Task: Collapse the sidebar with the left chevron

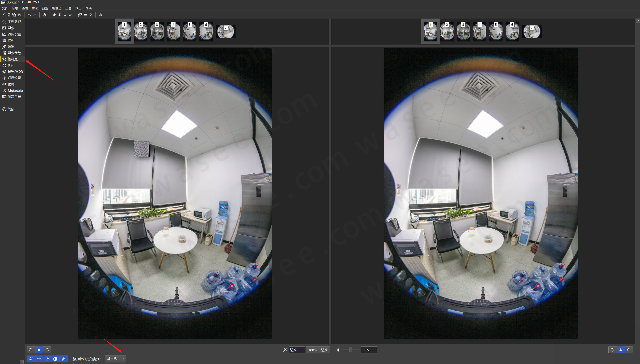Action: (x=22, y=362)
